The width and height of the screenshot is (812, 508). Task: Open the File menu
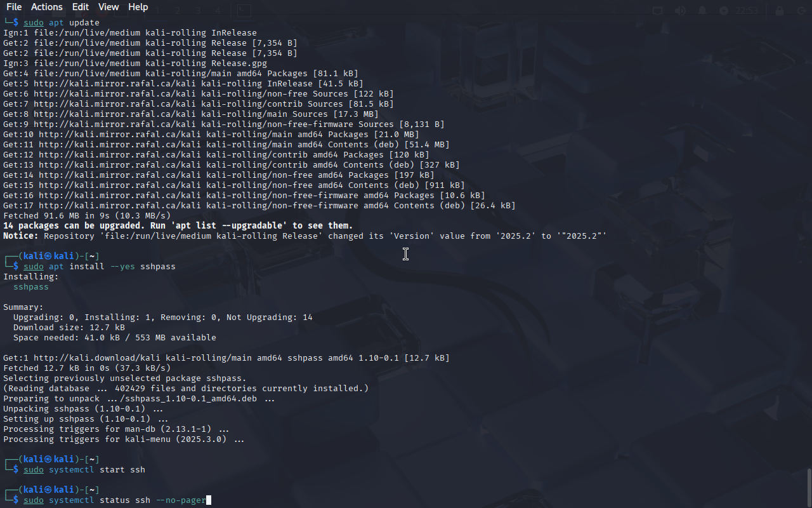pyautogui.click(x=14, y=7)
